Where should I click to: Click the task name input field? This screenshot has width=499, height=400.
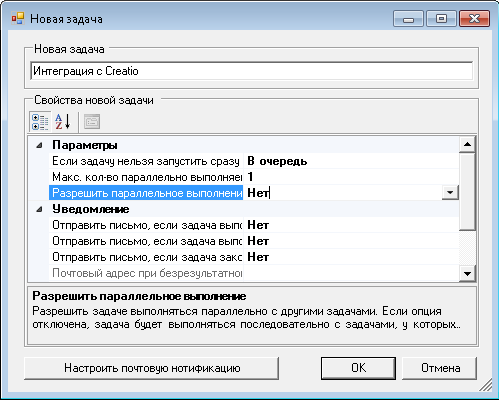252,71
